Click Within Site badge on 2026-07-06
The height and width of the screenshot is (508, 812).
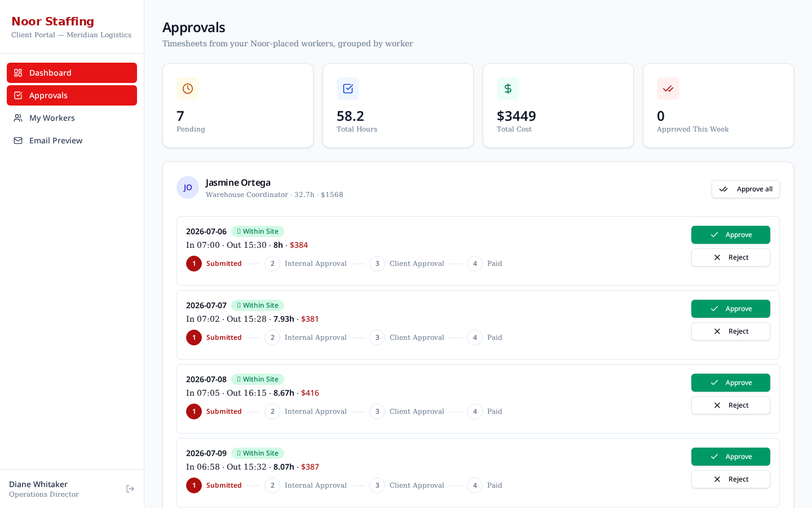(x=258, y=231)
